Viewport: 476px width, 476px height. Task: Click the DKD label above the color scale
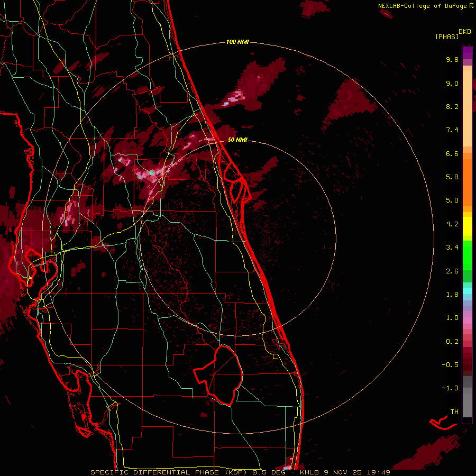tap(465, 32)
